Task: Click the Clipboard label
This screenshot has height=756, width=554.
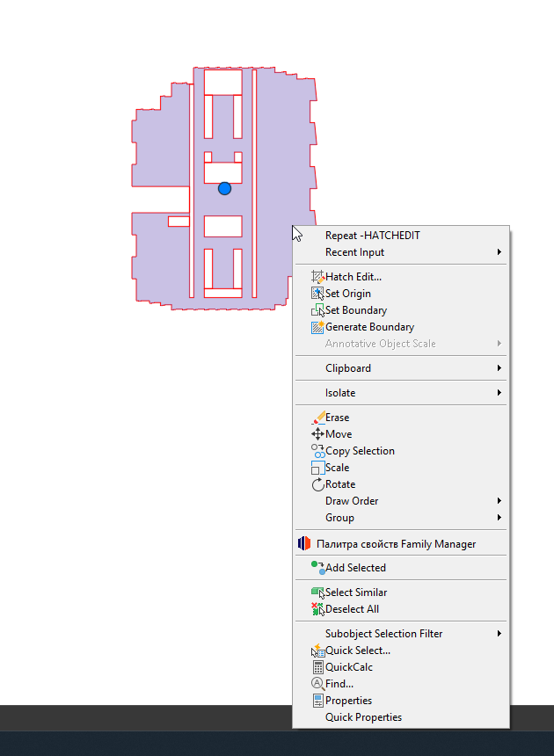Action: (x=348, y=368)
